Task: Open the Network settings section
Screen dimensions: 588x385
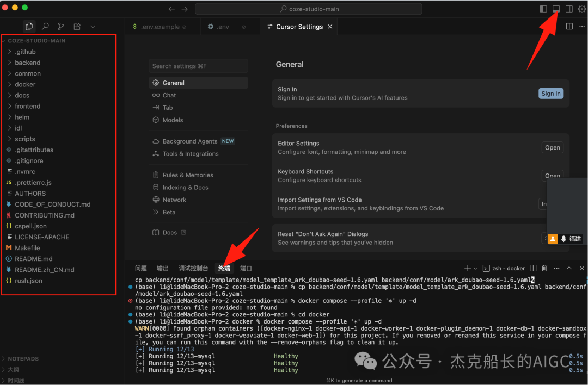Action: tap(198, 200)
